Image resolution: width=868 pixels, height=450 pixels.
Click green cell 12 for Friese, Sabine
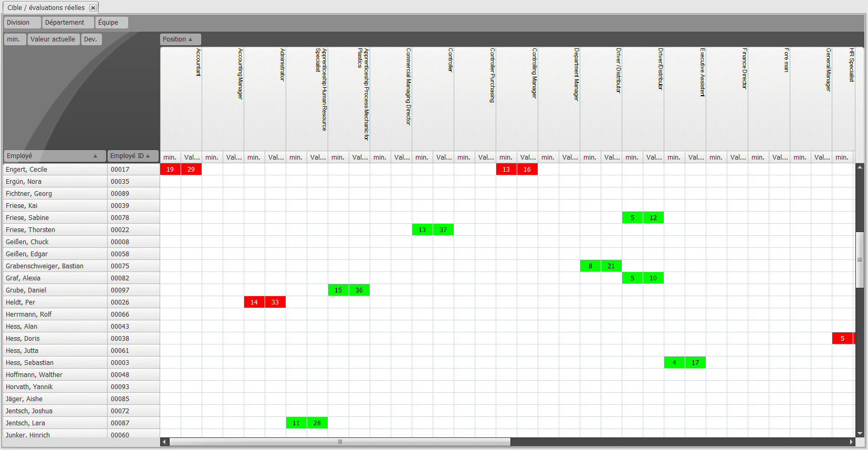pyautogui.click(x=653, y=218)
